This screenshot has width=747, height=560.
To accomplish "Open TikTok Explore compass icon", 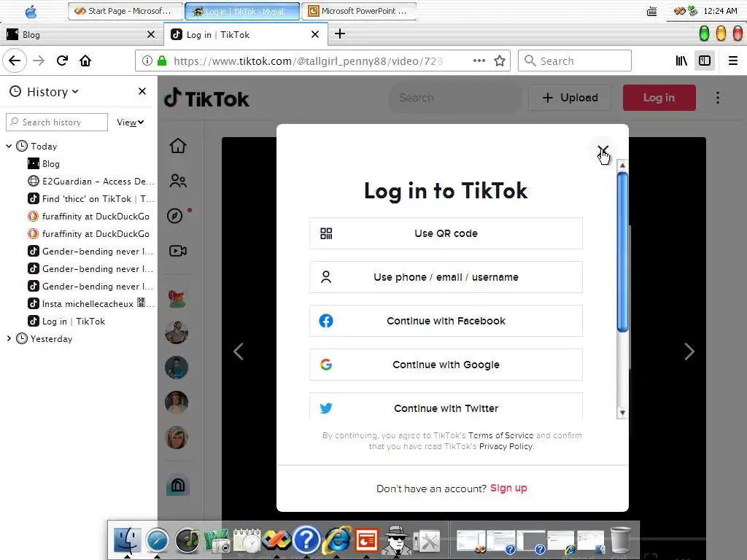I will click(175, 216).
